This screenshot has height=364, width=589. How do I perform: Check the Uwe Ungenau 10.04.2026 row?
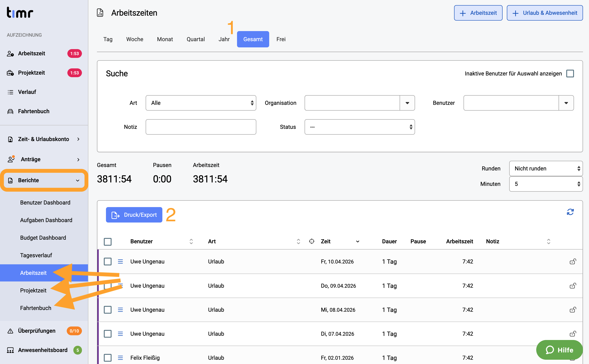coord(108,262)
